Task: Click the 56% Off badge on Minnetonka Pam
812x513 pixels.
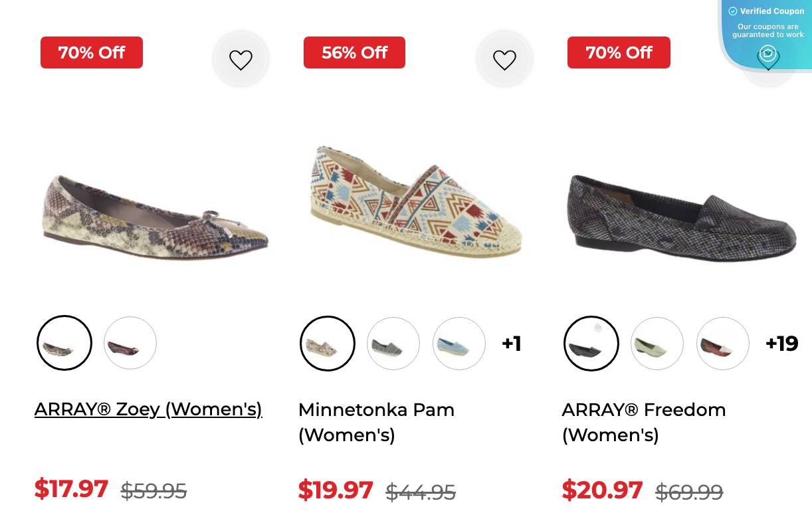Action: tap(354, 52)
